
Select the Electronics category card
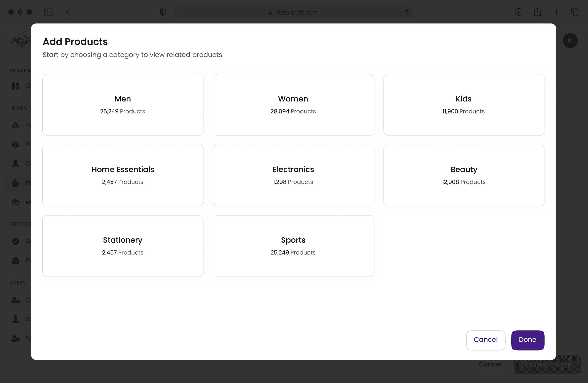point(293,175)
